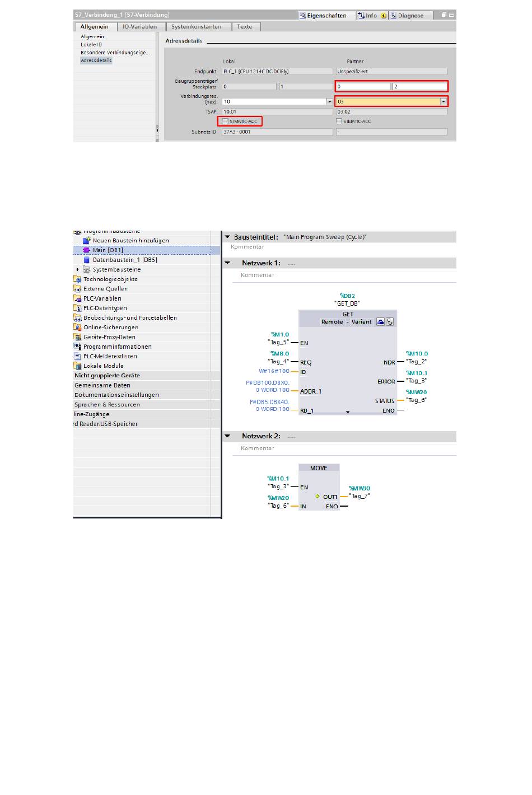Image resolution: width=532 pixels, height=795 pixels.
Task: Click the partner Endpunkt field Unspezifiziert
Action: pos(391,72)
